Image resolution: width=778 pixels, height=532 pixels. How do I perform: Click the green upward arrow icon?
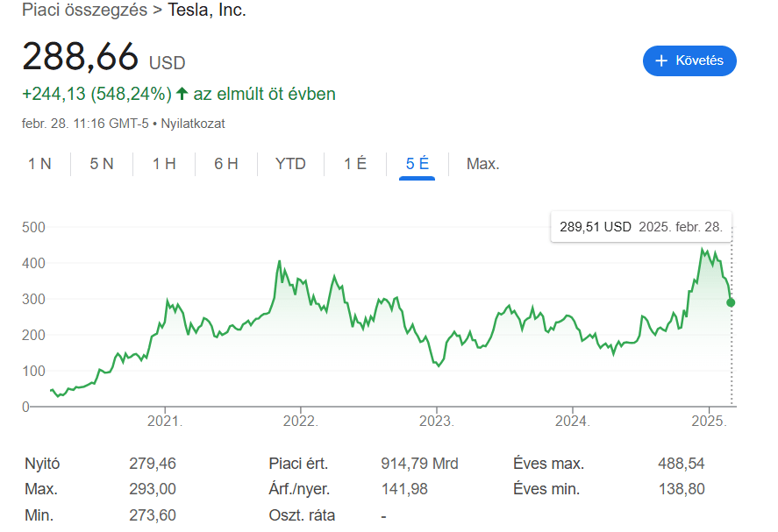coord(182,94)
